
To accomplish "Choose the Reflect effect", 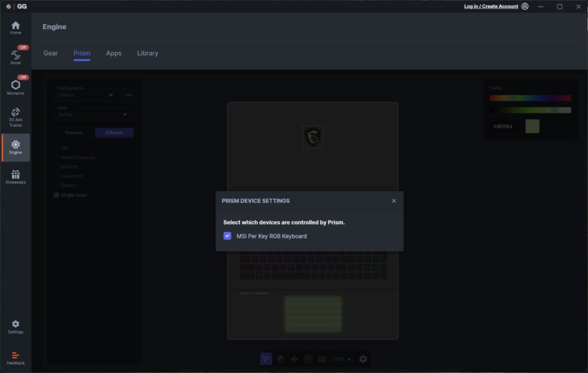I will pyautogui.click(x=56, y=185).
